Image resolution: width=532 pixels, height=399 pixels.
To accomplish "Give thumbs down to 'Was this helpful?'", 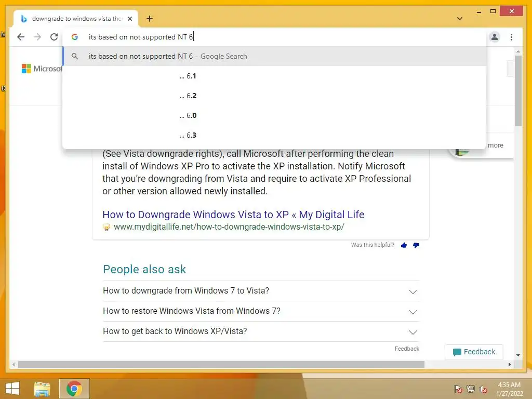I will click(x=416, y=245).
